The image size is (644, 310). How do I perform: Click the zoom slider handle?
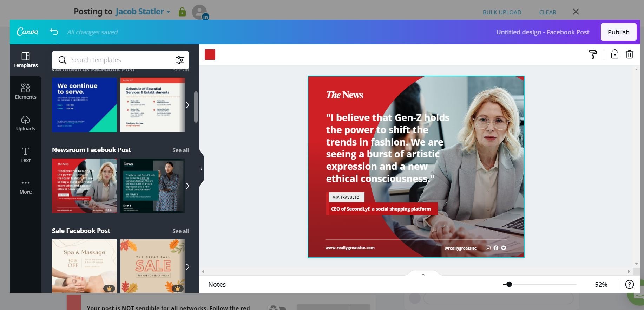click(x=509, y=284)
